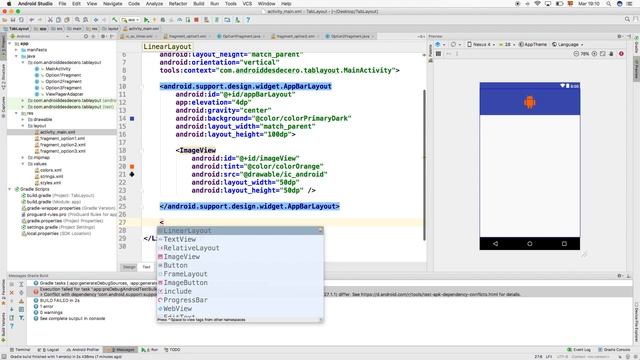Click the Help question mark in toolbar
The width and height of the screenshot is (640, 360).
[x=248, y=20]
